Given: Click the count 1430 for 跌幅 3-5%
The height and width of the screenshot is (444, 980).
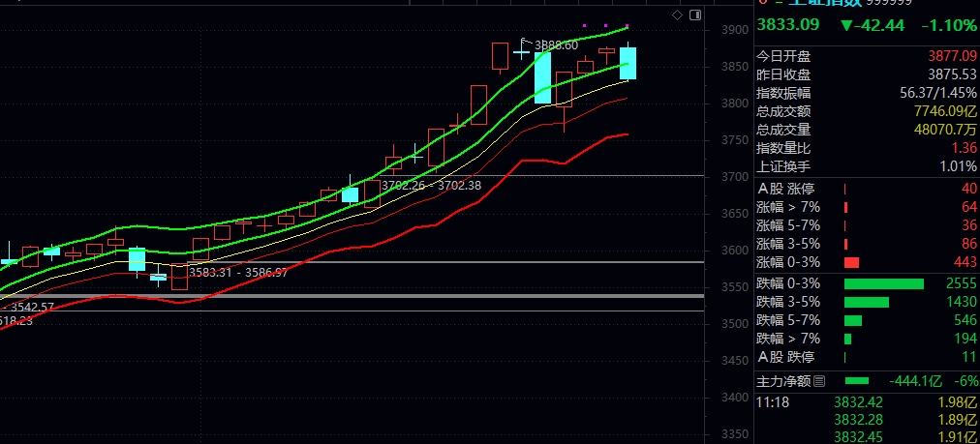Looking at the screenshot, I should coord(962,302).
